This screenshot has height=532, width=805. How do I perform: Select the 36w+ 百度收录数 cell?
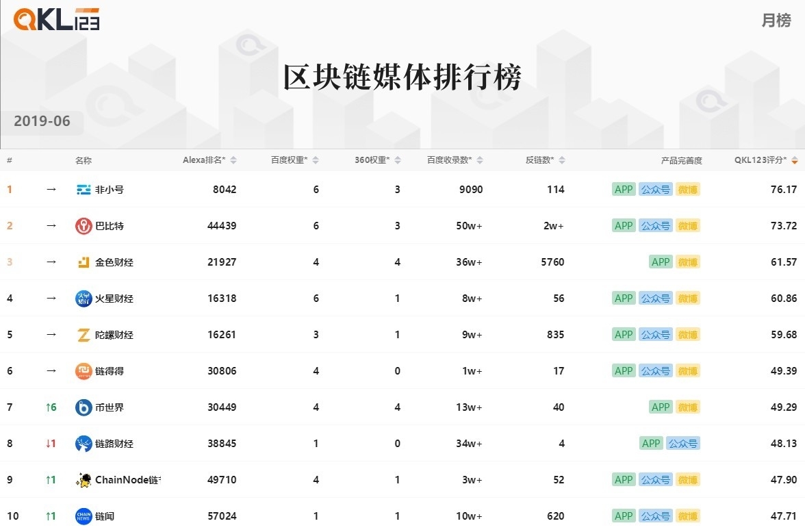point(470,262)
